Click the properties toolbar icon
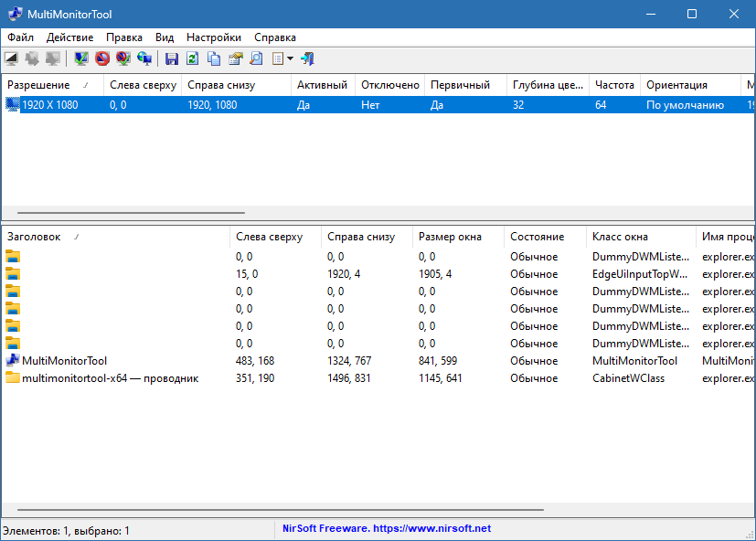The image size is (756, 541). click(x=235, y=58)
